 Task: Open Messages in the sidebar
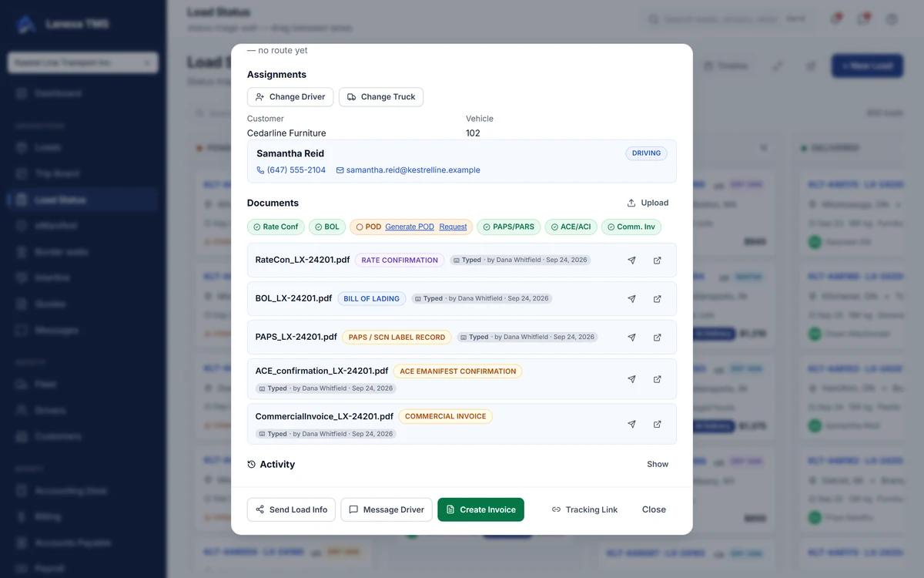pyautogui.click(x=83, y=330)
